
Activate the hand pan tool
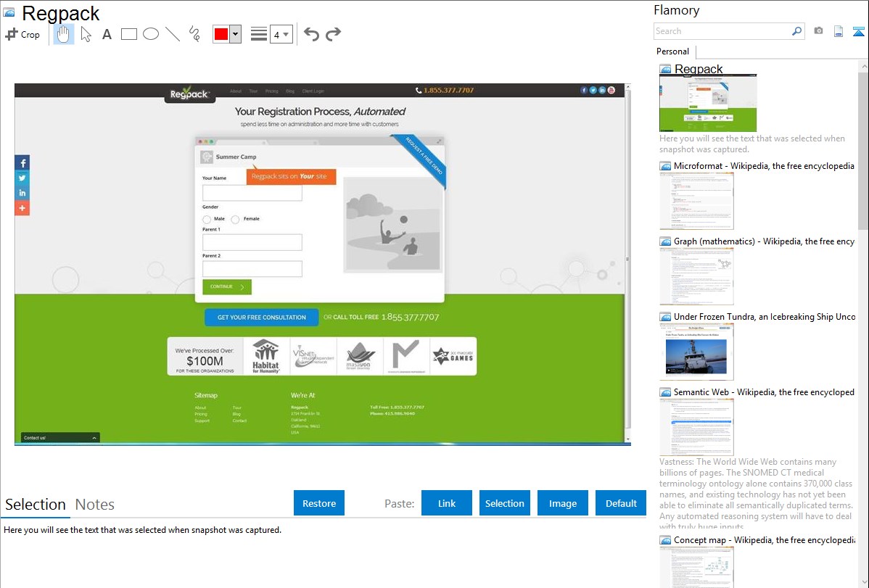(x=64, y=34)
